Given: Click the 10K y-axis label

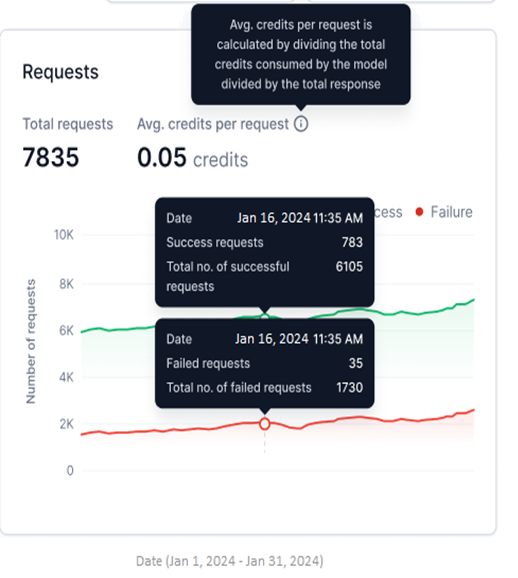Looking at the screenshot, I should click(64, 234).
